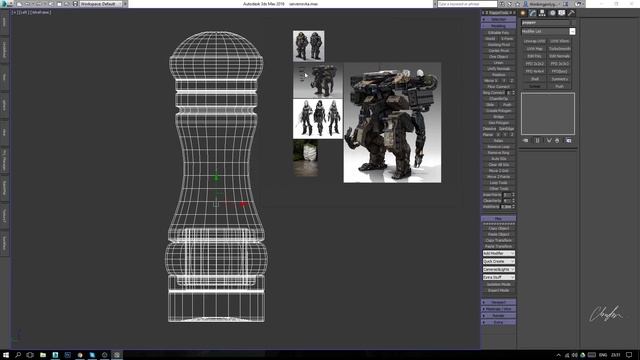Click the Weld Verts value field
Screen dimensions: 640x360
click(506, 207)
